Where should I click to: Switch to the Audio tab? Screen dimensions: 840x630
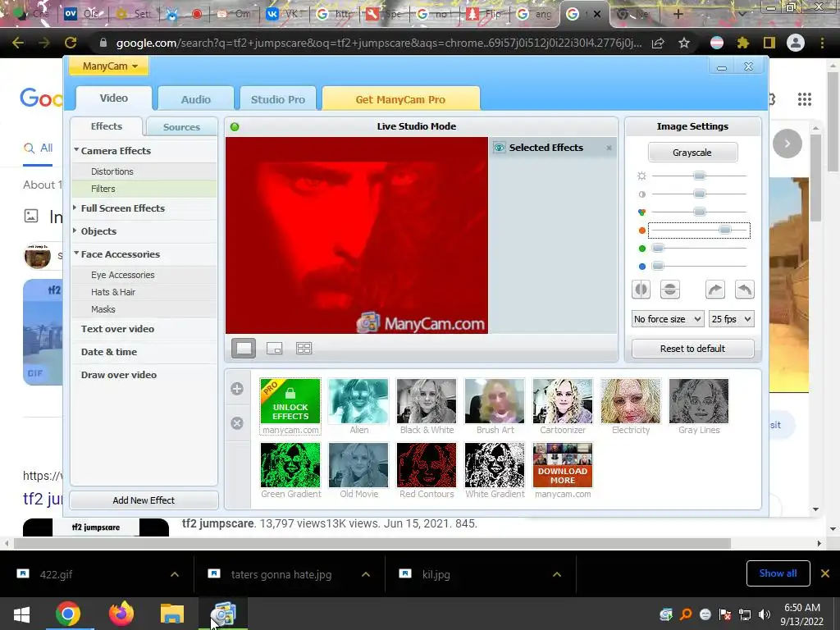pos(195,99)
